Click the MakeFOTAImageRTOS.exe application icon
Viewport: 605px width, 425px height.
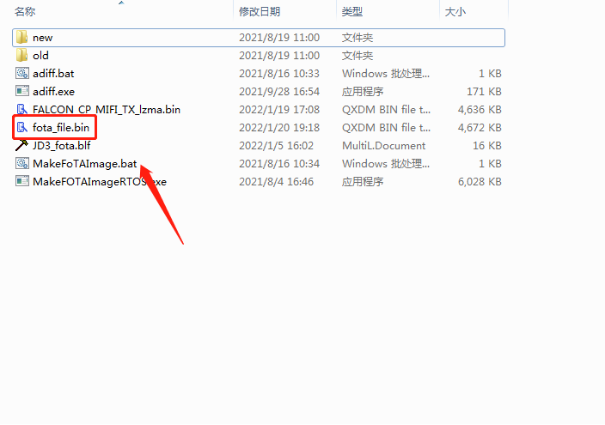[x=22, y=181]
